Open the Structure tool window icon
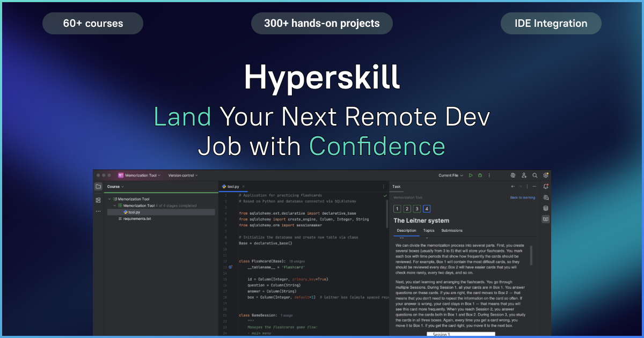Screen dimensions: 644x338 coord(98,200)
